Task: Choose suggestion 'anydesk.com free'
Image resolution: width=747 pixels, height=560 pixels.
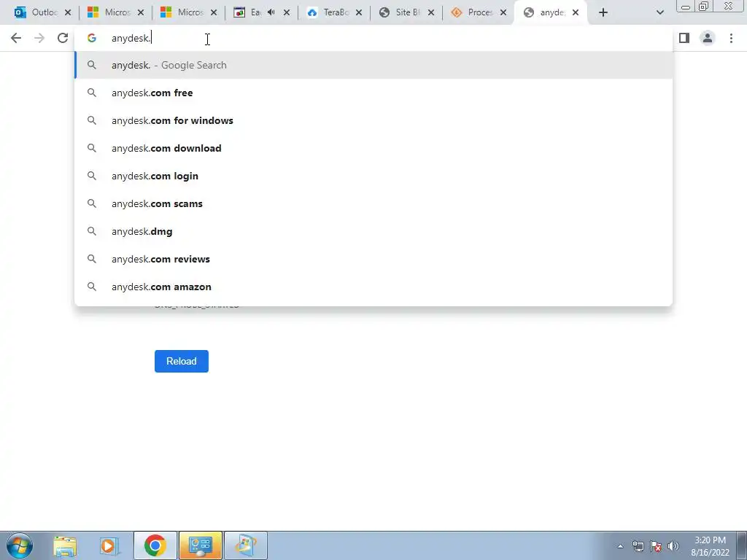Action: [x=373, y=93]
